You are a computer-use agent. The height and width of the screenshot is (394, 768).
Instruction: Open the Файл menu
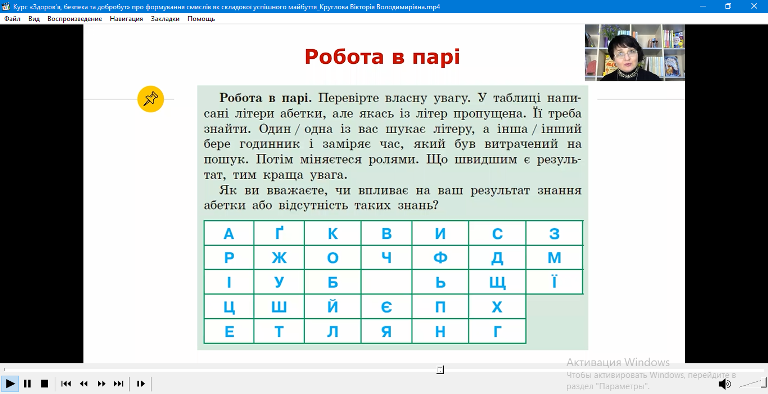(x=13, y=19)
